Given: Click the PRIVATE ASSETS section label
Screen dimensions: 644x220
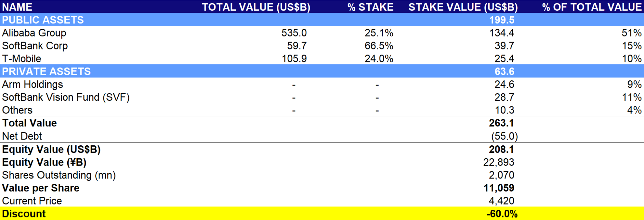Looking at the screenshot, I should click(46, 71).
